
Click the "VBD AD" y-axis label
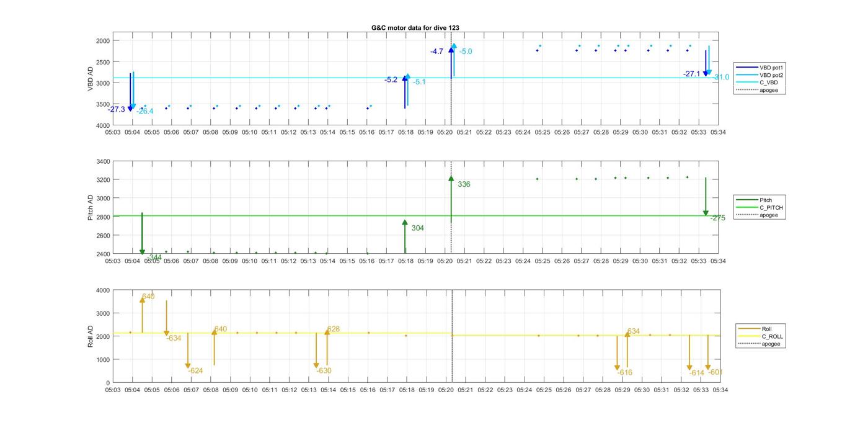[x=91, y=79]
